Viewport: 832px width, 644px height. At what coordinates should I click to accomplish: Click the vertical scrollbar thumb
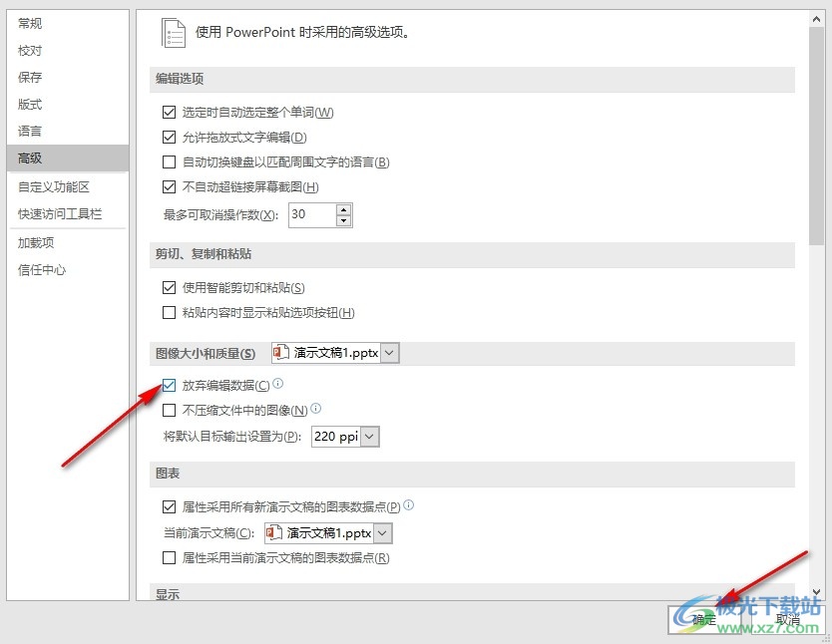816,136
